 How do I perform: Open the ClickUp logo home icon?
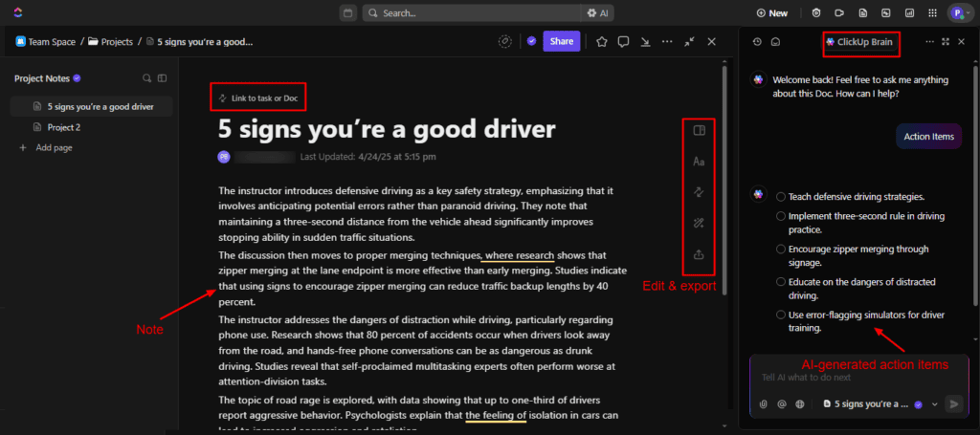coord(17,12)
